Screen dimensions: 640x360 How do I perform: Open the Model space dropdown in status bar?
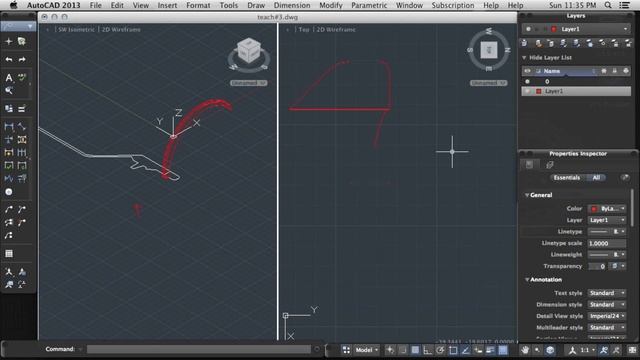pyautogui.click(x=366, y=350)
